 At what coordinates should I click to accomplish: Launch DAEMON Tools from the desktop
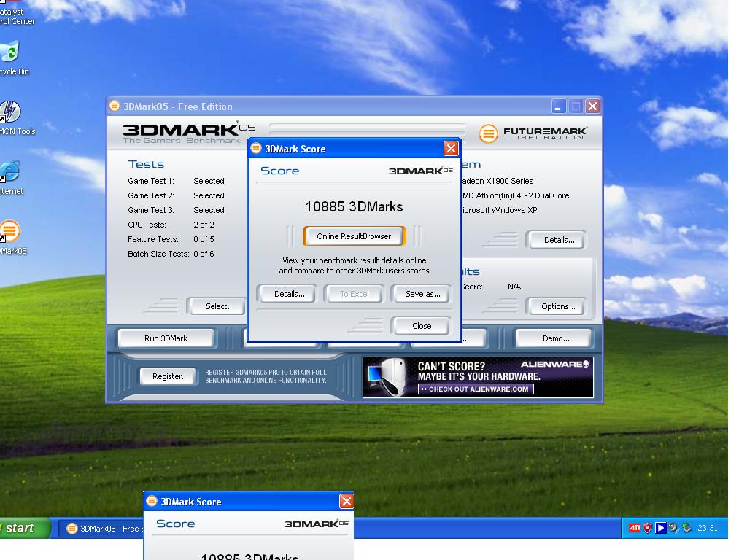click(9, 113)
